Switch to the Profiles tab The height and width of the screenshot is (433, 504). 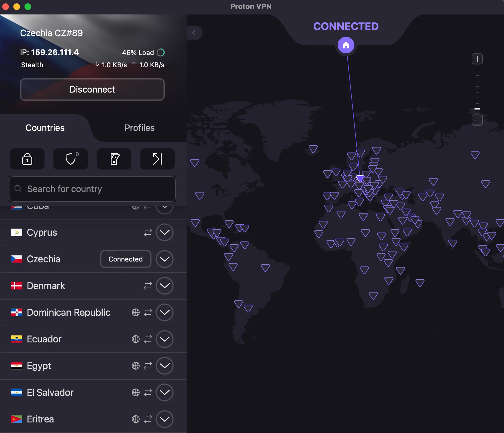[139, 128]
